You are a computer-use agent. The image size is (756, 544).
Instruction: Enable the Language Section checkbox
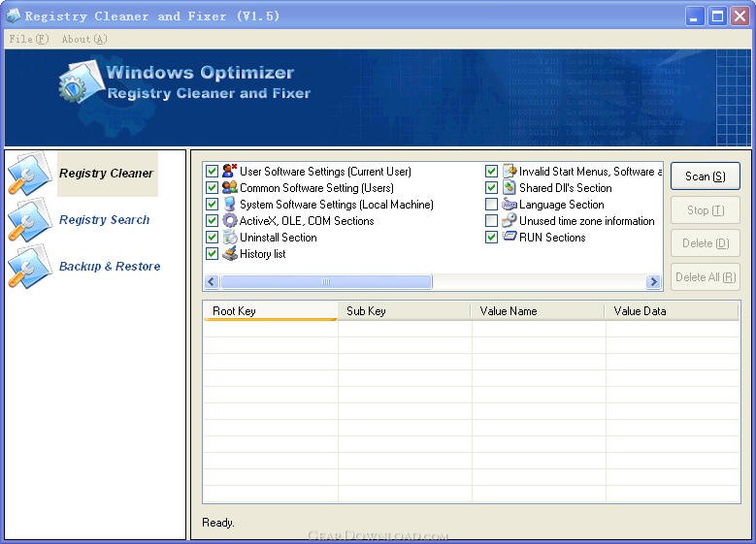(491, 205)
